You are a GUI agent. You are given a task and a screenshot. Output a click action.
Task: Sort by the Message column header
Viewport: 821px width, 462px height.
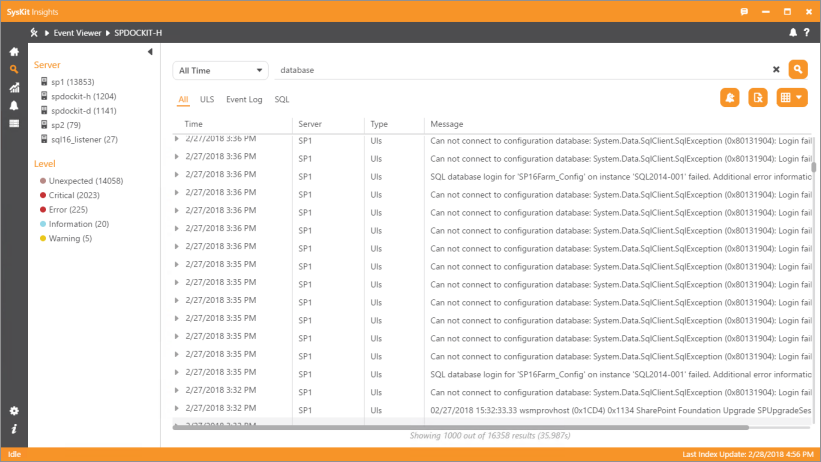pyautogui.click(x=447, y=124)
